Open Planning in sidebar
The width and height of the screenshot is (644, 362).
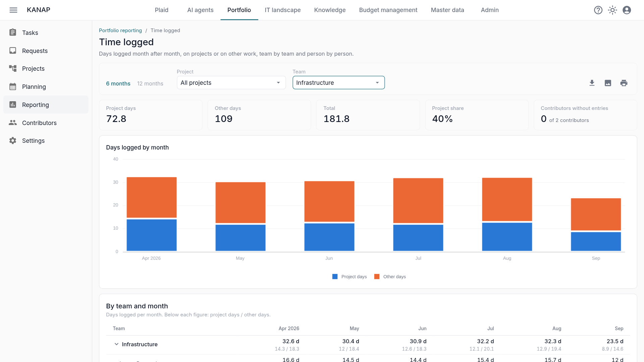tap(46, 86)
